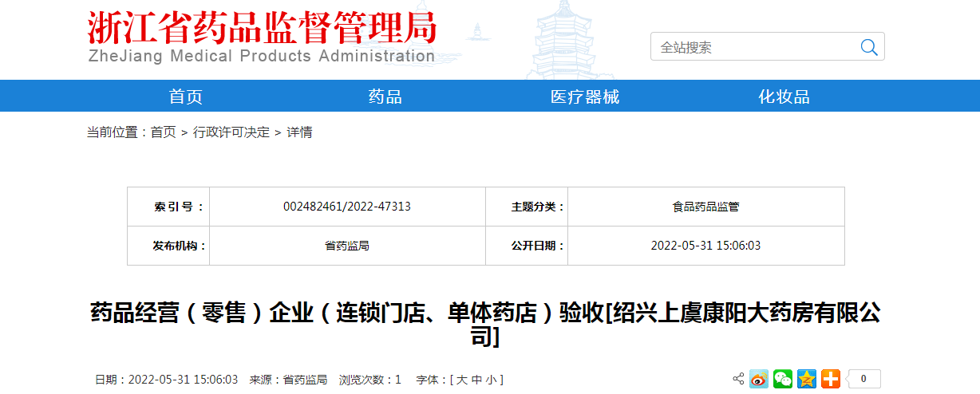Open the 首页 navigation tab
Viewport: 980px width, 394px height.
coord(186,97)
